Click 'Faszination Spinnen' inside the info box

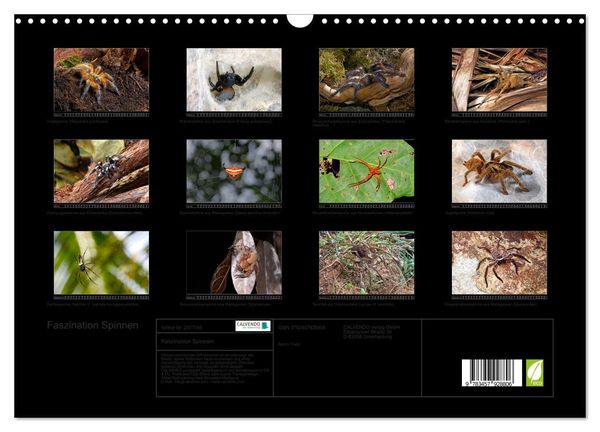click(x=187, y=341)
